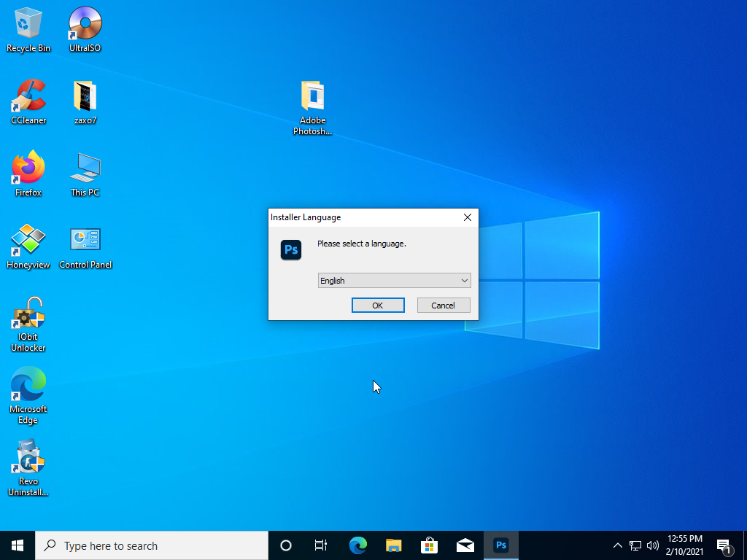747x560 pixels.
Task: Select the Control Panel desktop icon
Action: (85, 246)
